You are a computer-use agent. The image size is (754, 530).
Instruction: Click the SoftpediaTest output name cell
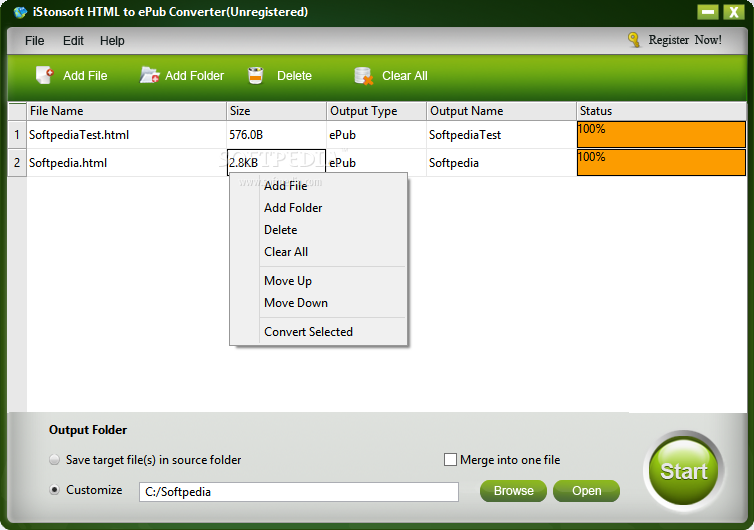coord(502,135)
